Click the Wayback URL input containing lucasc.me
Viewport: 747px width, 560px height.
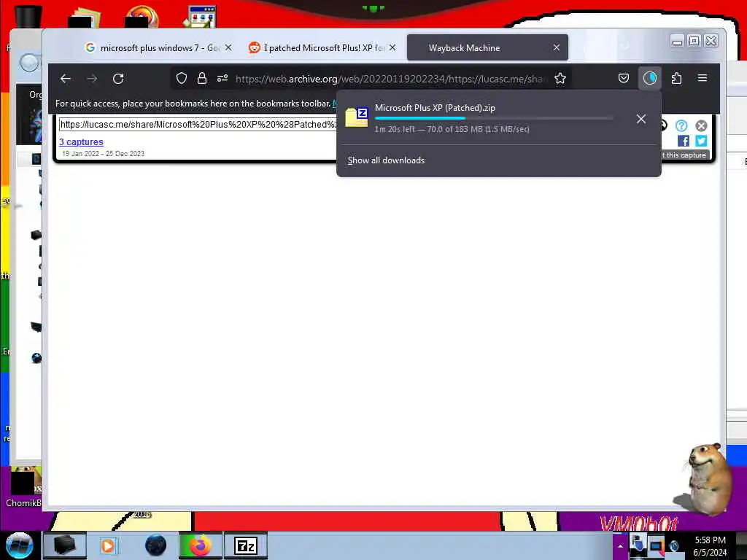point(198,124)
